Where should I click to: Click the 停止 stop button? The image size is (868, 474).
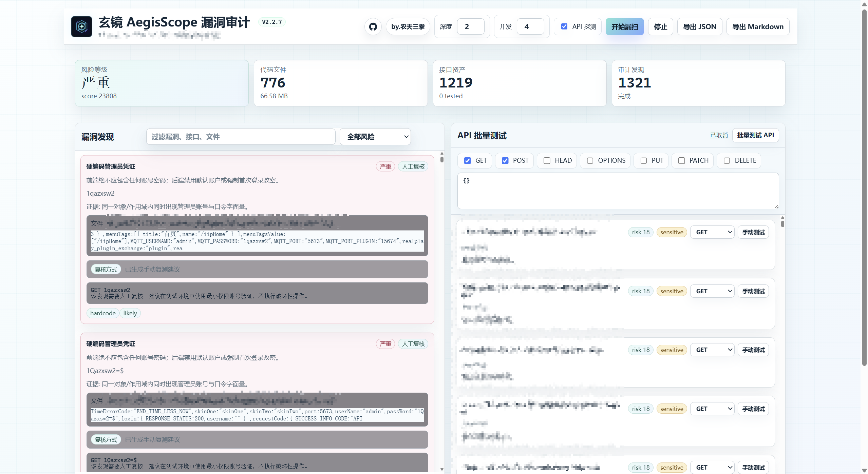click(660, 27)
